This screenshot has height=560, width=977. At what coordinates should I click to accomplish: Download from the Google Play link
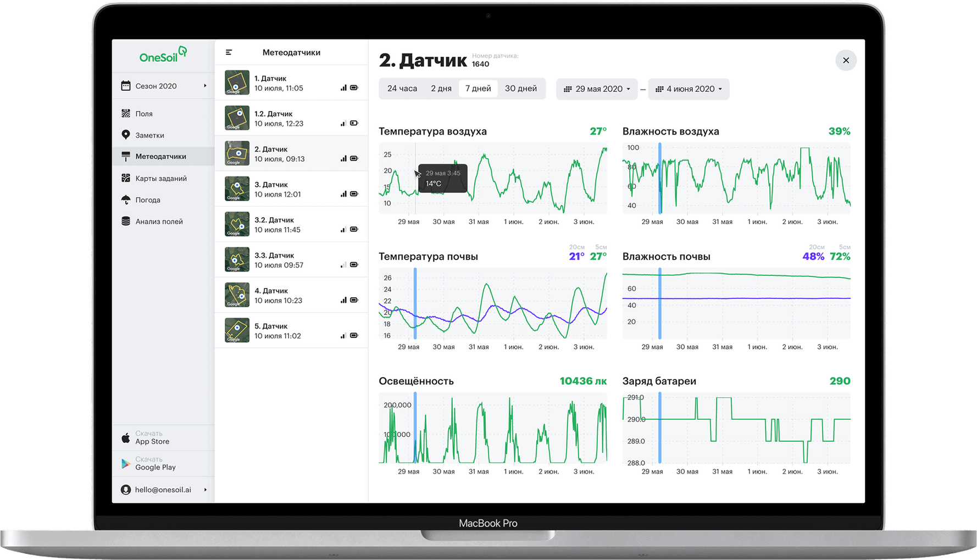click(x=163, y=464)
